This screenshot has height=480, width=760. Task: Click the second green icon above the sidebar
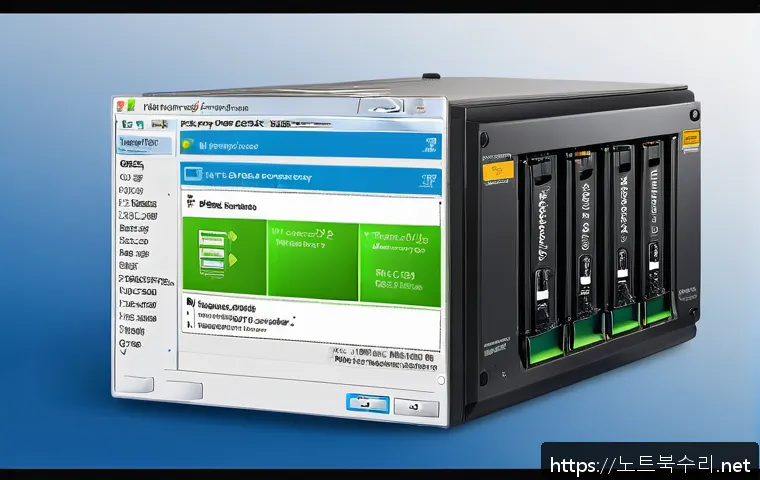pyautogui.click(x=140, y=125)
